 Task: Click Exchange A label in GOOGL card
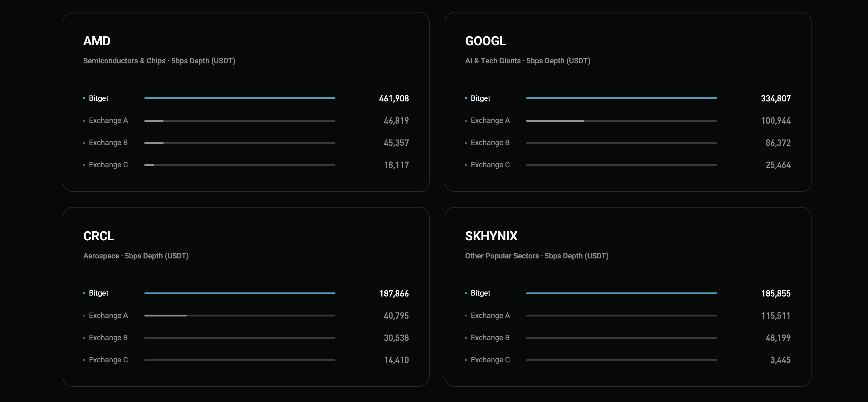click(490, 120)
